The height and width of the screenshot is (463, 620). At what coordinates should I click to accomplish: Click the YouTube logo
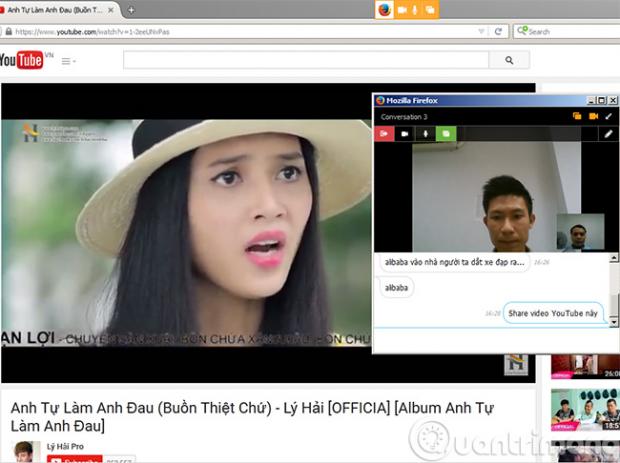click(x=22, y=60)
